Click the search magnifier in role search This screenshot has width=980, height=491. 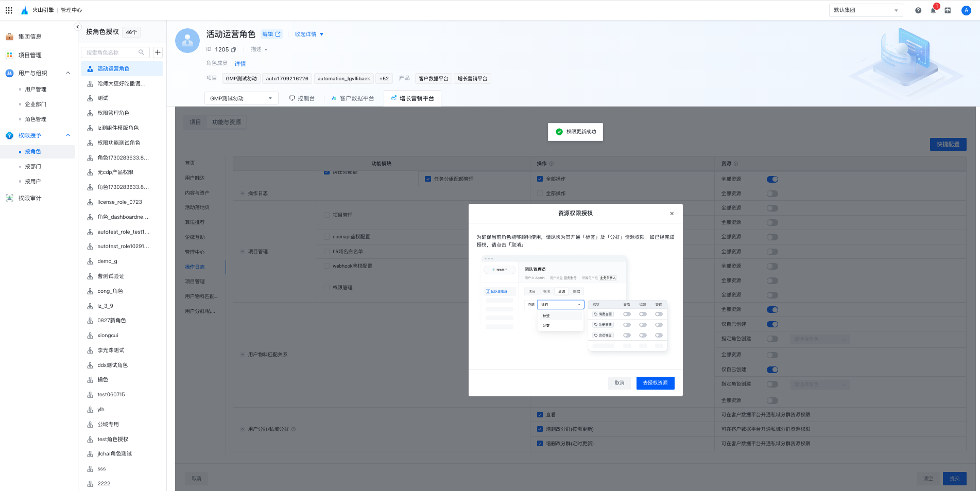coord(141,52)
